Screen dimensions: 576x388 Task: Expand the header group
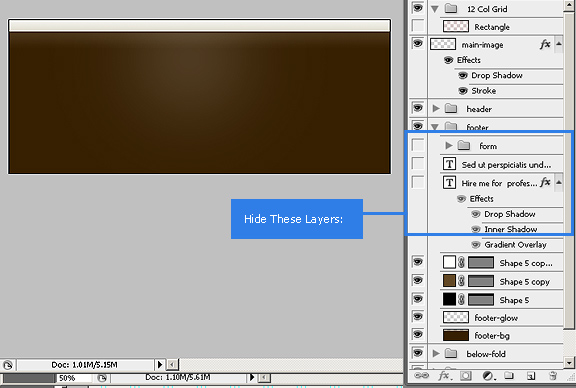coord(436,108)
